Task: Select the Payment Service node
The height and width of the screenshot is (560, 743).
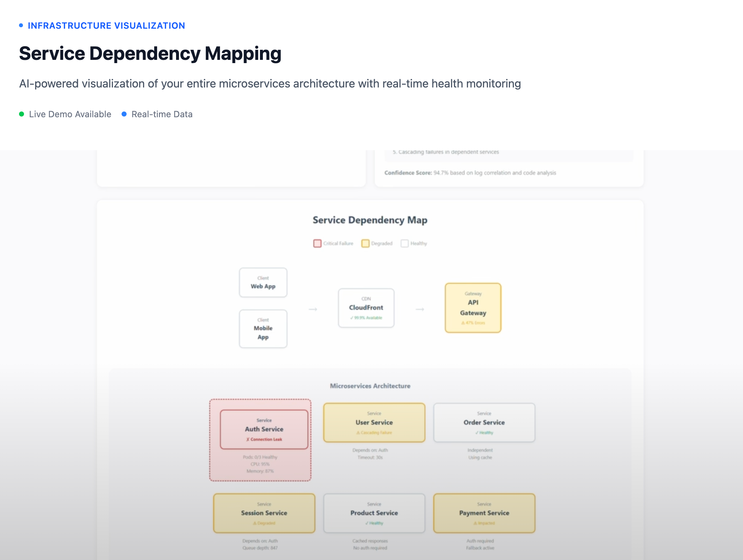Action: coord(484,513)
